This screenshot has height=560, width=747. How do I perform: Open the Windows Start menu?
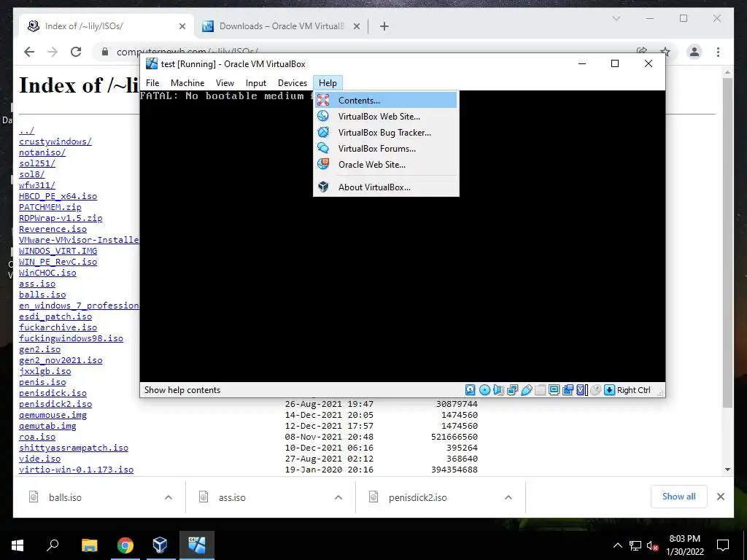click(18, 545)
